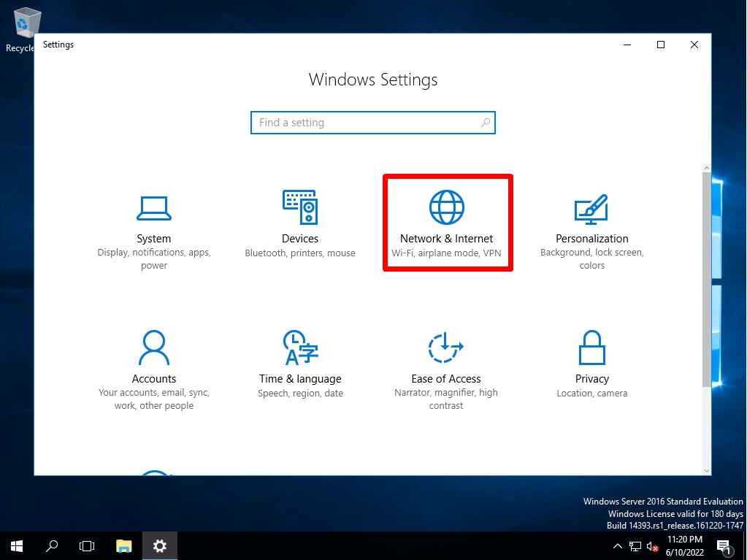Select the Network & Internet label
747x560 pixels.
pyautogui.click(x=446, y=239)
